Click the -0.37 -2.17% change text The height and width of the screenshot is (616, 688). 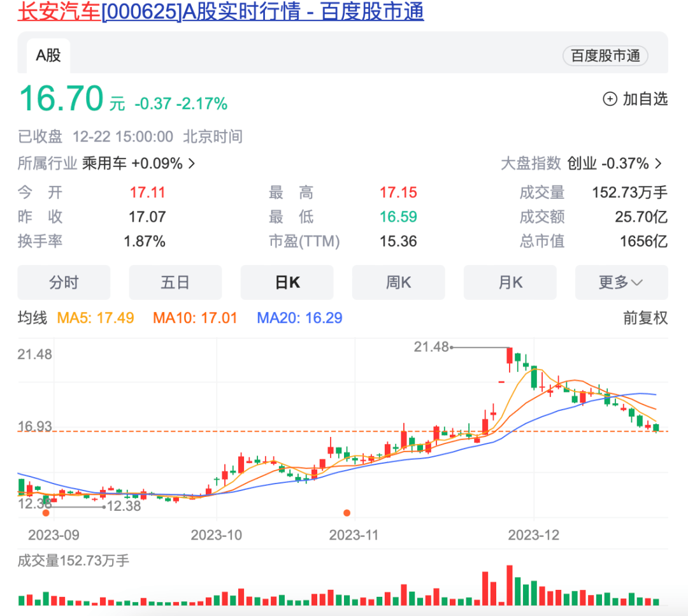(x=181, y=104)
